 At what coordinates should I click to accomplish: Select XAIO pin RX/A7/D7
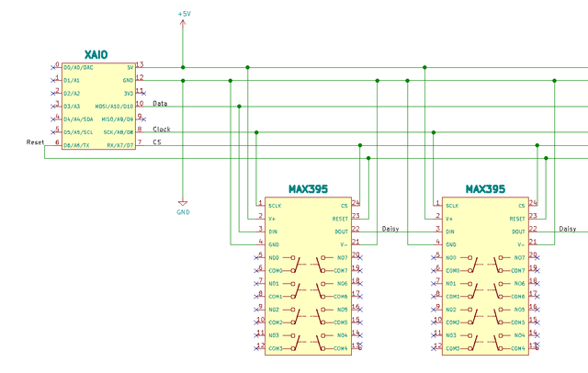point(120,145)
